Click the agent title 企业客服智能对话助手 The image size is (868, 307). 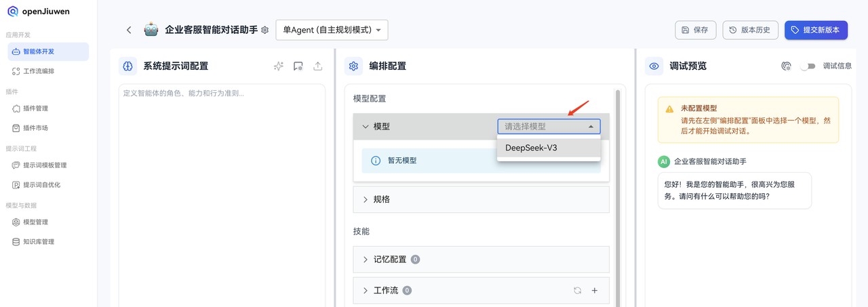pos(212,30)
